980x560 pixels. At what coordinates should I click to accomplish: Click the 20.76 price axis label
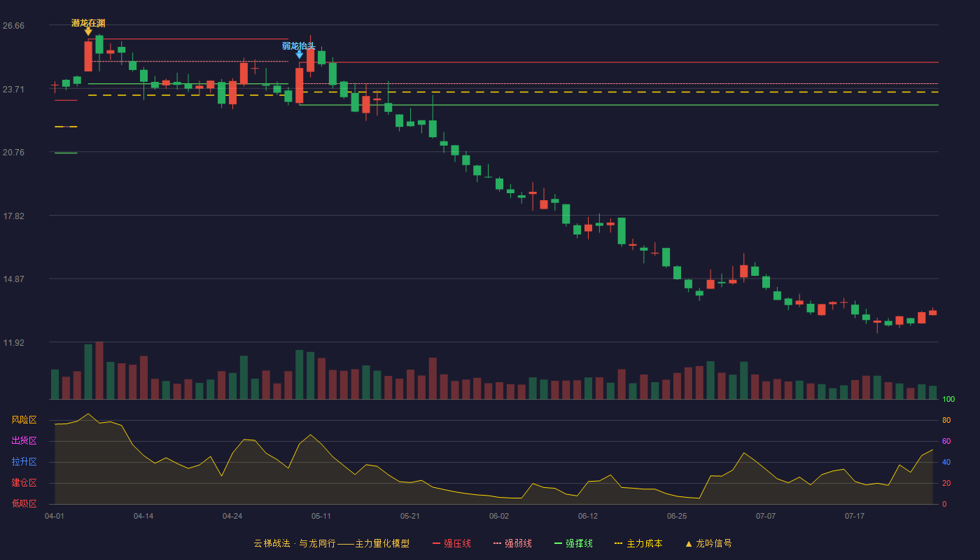[x=13, y=153]
